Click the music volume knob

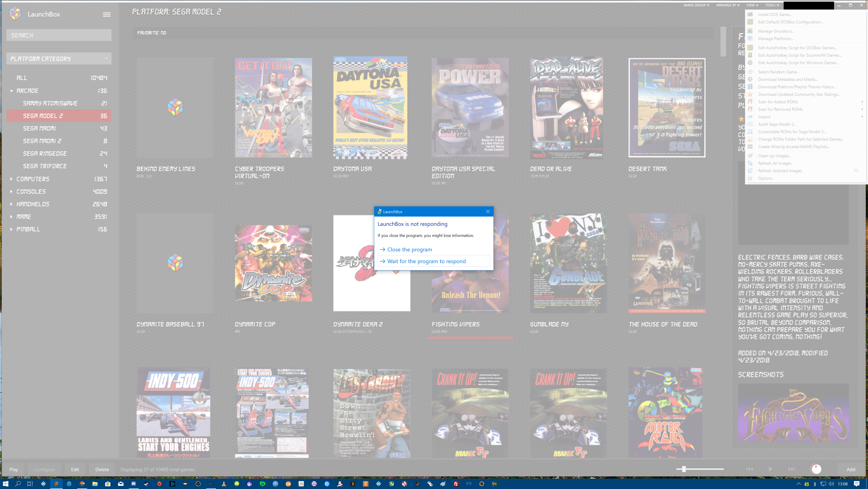816,469
